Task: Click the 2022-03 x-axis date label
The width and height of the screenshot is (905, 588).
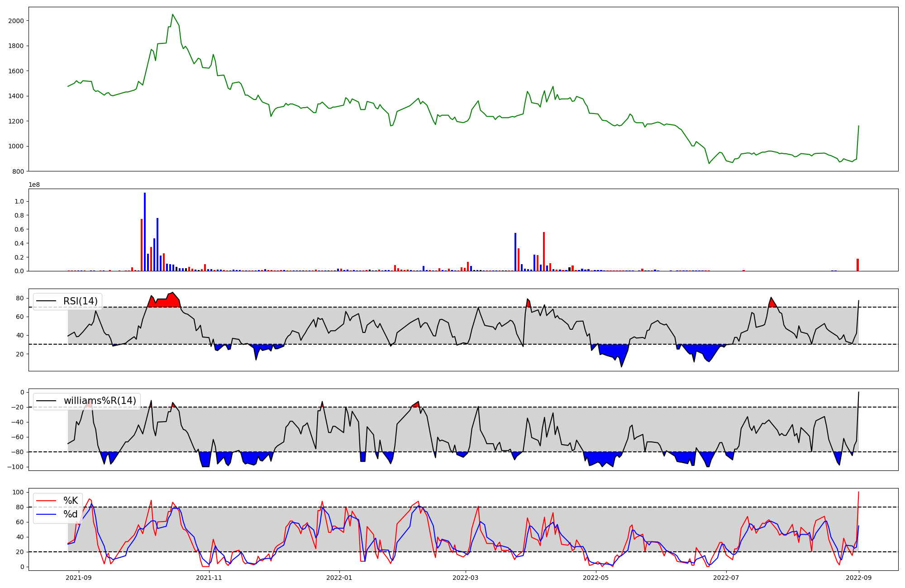Action: click(x=465, y=578)
